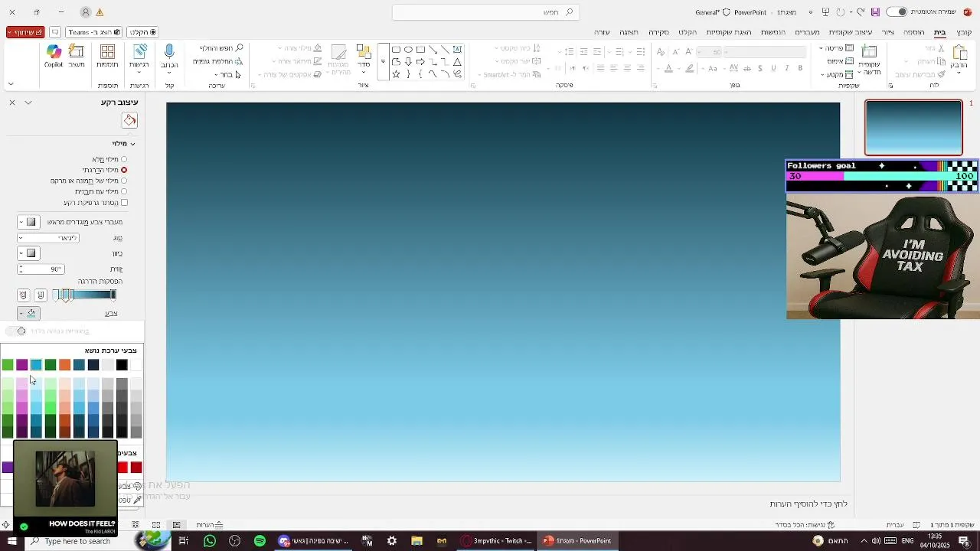
Task: Toggle Italic formatting
Action: coord(786,68)
